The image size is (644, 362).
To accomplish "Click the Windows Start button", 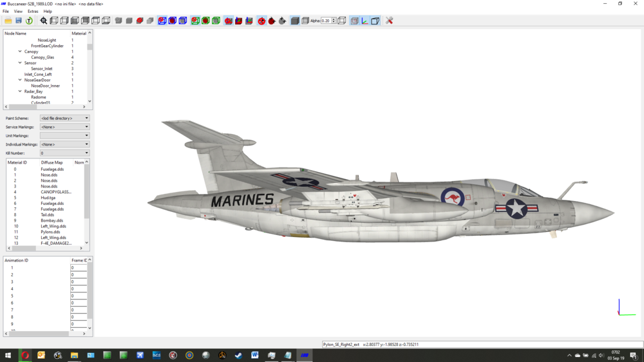I will (8, 356).
